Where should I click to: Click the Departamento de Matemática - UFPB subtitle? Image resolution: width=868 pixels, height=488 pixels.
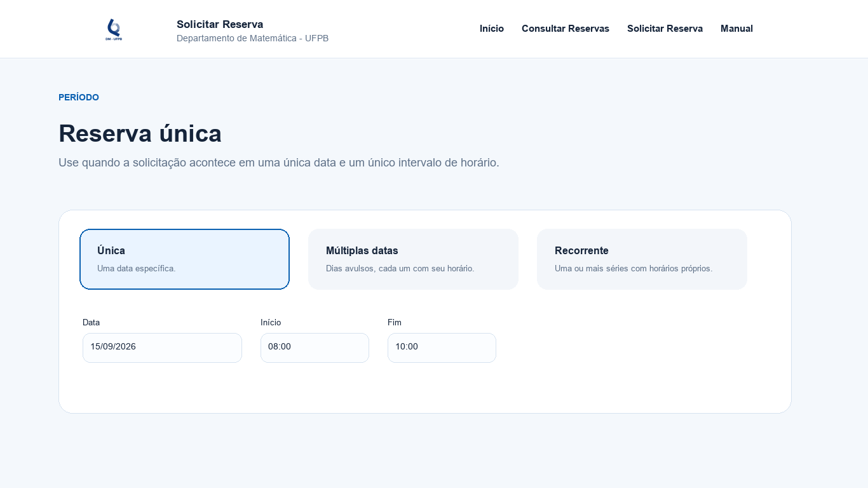tap(252, 38)
